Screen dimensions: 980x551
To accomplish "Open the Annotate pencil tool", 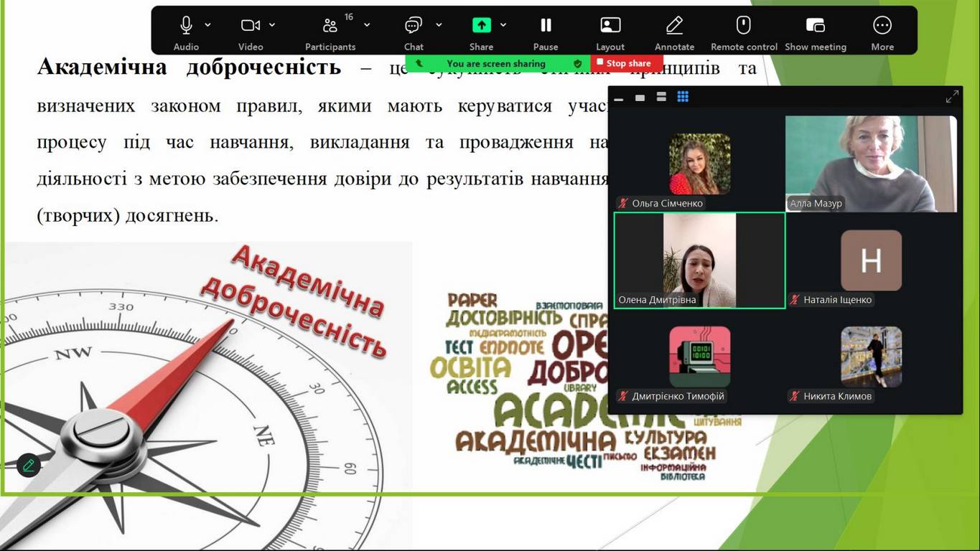I will coord(674,26).
